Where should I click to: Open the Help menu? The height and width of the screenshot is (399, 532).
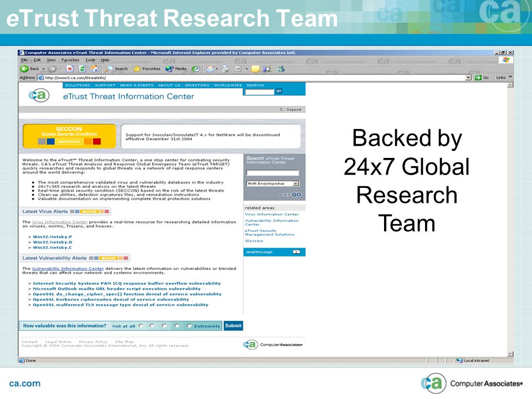(105, 60)
